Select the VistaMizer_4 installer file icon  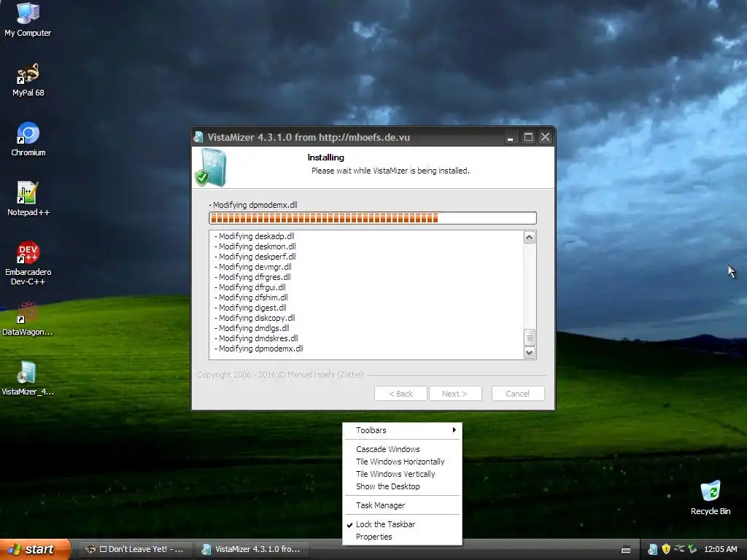(28, 378)
